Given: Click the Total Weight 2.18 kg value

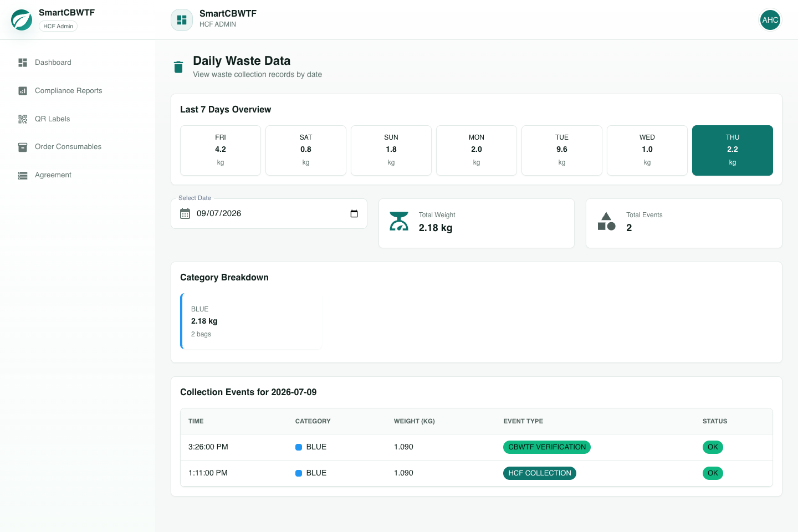Looking at the screenshot, I should [x=436, y=228].
